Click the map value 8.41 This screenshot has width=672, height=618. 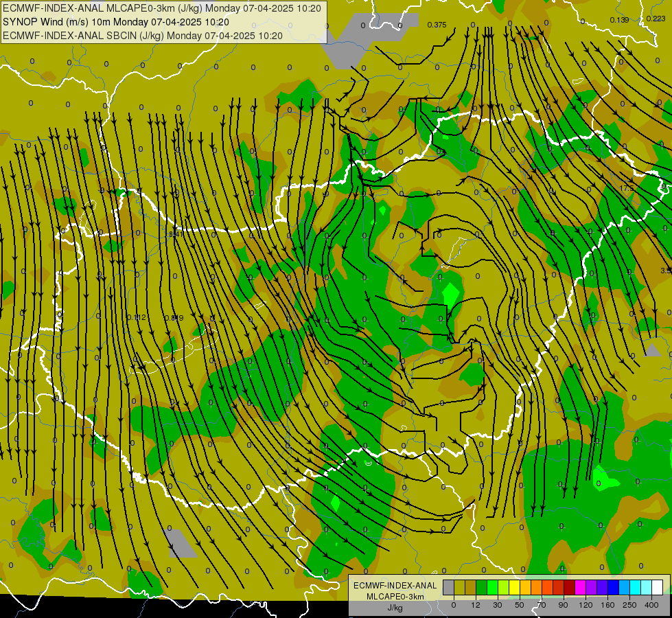(x=176, y=234)
